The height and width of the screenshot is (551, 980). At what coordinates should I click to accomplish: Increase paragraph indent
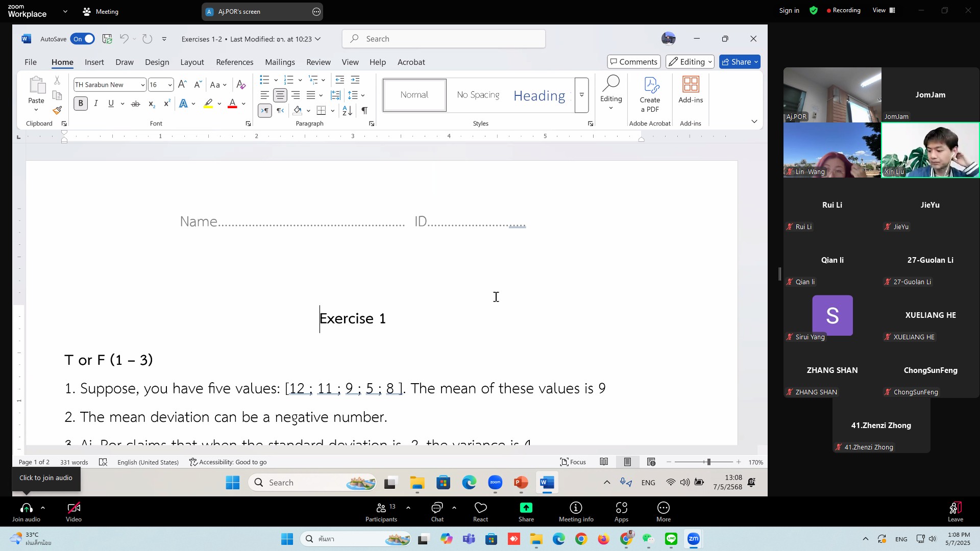pos(355,80)
